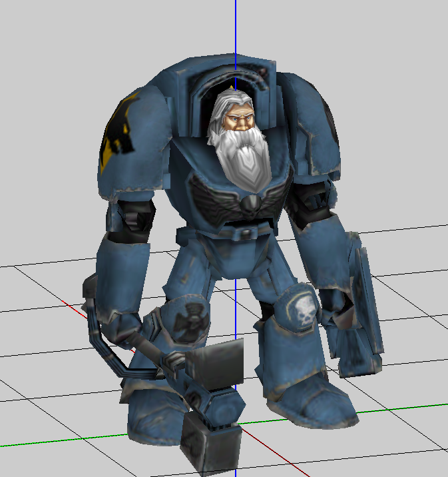Click the black eagle emblem on the knee

pos(191,322)
